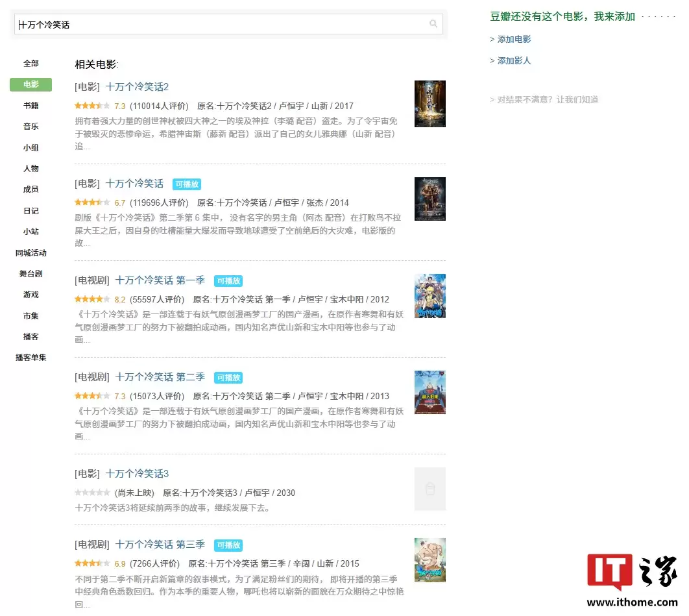Click the 可播放 badge next to 十万个冷笑话
The height and width of the screenshot is (616, 689).
pos(187,184)
